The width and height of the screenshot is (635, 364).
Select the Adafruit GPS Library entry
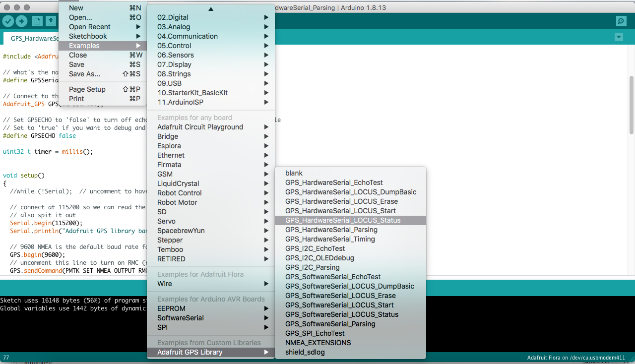[211, 352]
